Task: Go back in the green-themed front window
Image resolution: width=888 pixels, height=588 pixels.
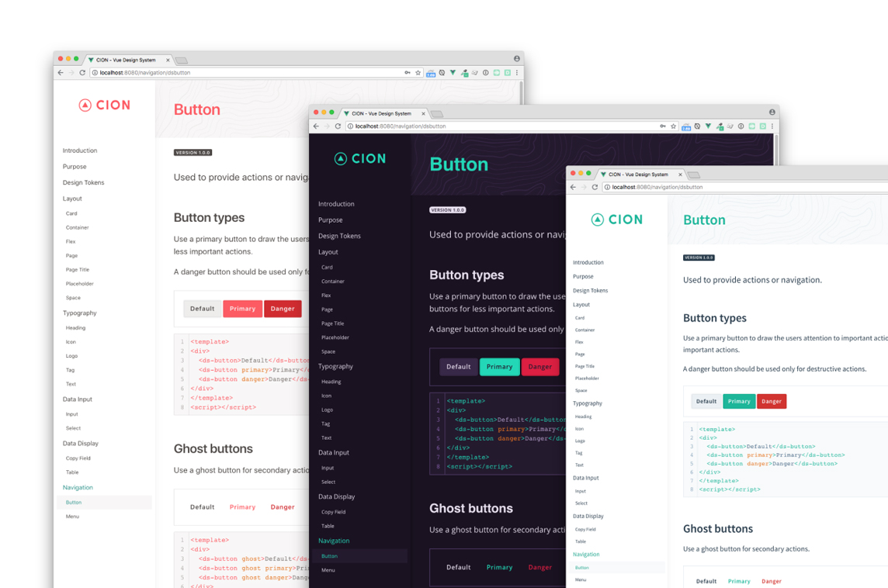Action: [x=573, y=187]
